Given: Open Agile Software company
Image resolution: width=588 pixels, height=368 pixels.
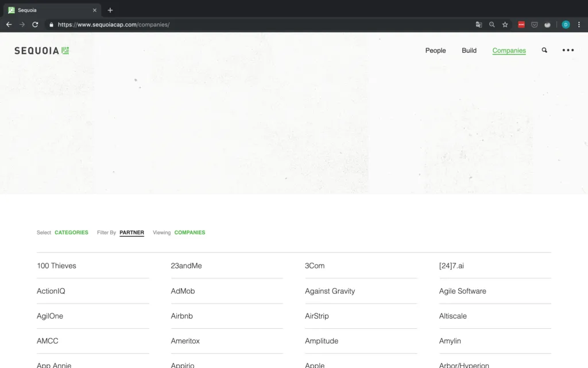Looking at the screenshot, I should [x=462, y=291].
